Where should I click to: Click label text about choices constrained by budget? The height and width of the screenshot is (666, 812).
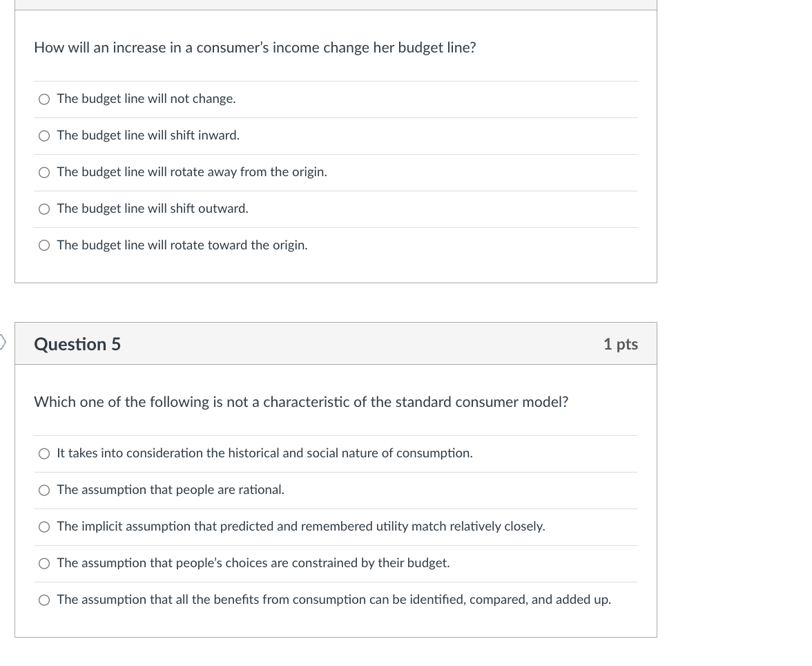(253, 563)
